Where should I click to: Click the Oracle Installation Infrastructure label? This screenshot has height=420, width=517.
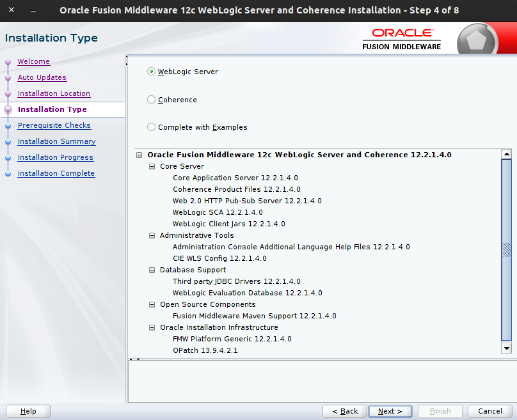pyautogui.click(x=219, y=327)
